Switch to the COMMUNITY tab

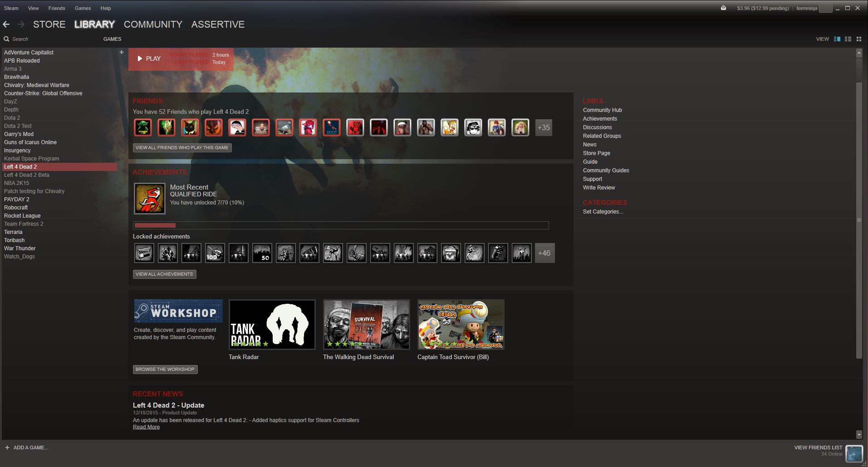click(153, 24)
